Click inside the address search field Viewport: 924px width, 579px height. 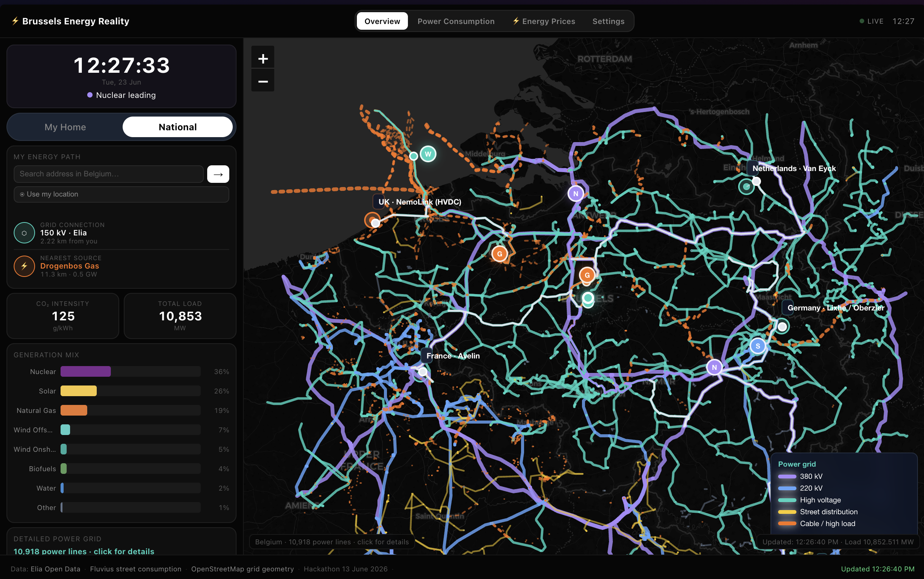pos(109,174)
